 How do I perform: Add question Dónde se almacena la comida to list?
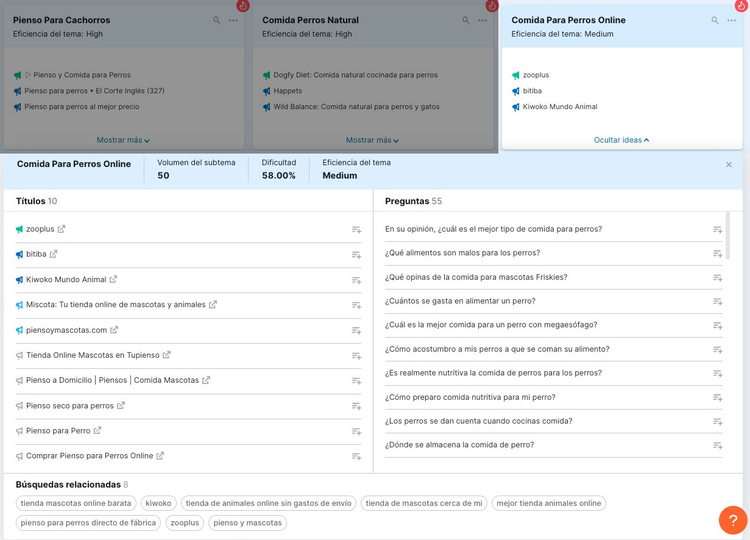click(717, 446)
